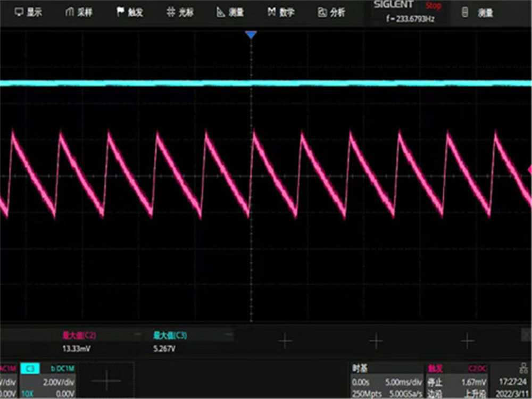Add measurement in the middle empty plus slot
The image size is (532, 399).
coord(376,341)
